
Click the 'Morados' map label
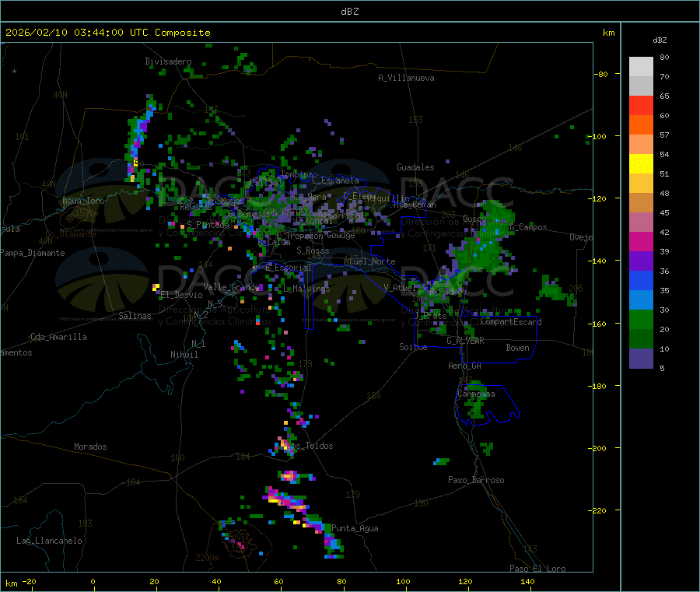91,447
